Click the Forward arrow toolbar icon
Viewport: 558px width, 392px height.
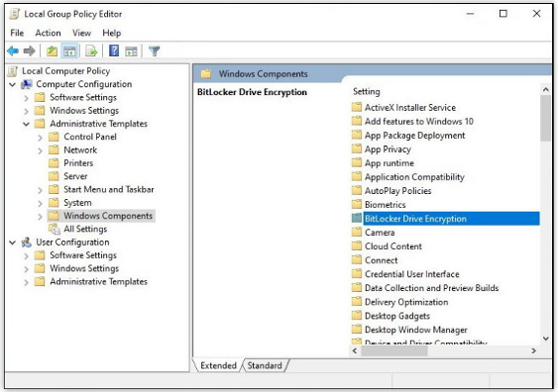30,51
